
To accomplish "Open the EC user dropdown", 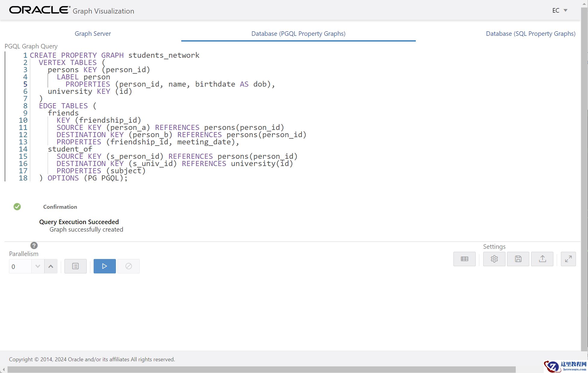I will tap(560, 11).
